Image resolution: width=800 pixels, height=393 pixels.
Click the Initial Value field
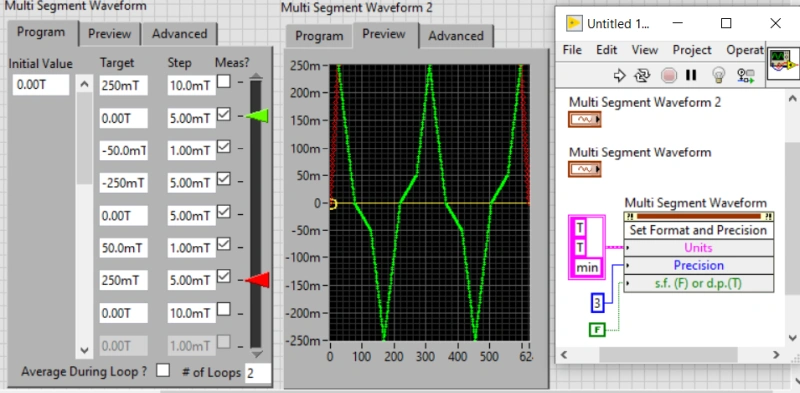(41, 85)
